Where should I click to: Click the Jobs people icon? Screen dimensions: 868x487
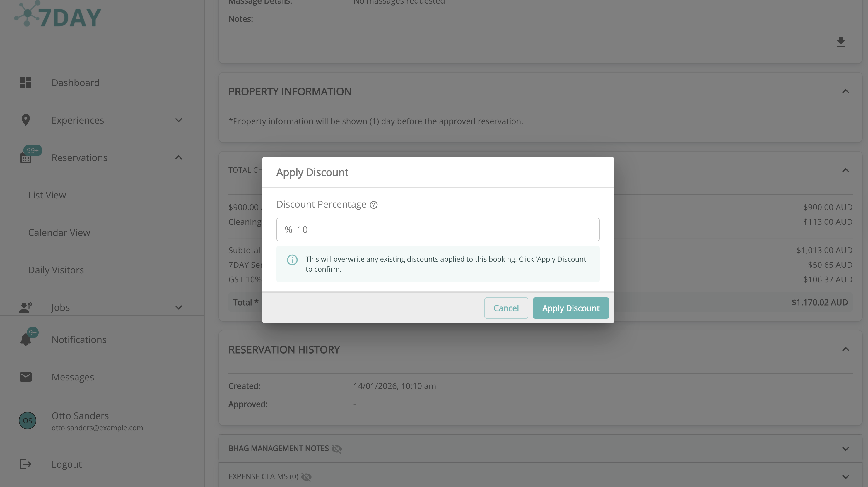tap(25, 307)
